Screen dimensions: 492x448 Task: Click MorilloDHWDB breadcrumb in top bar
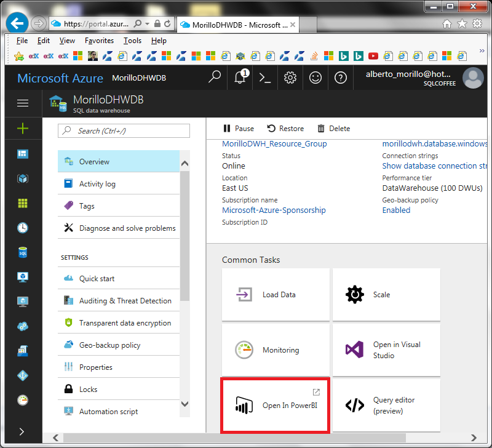(x=139, y=78)
